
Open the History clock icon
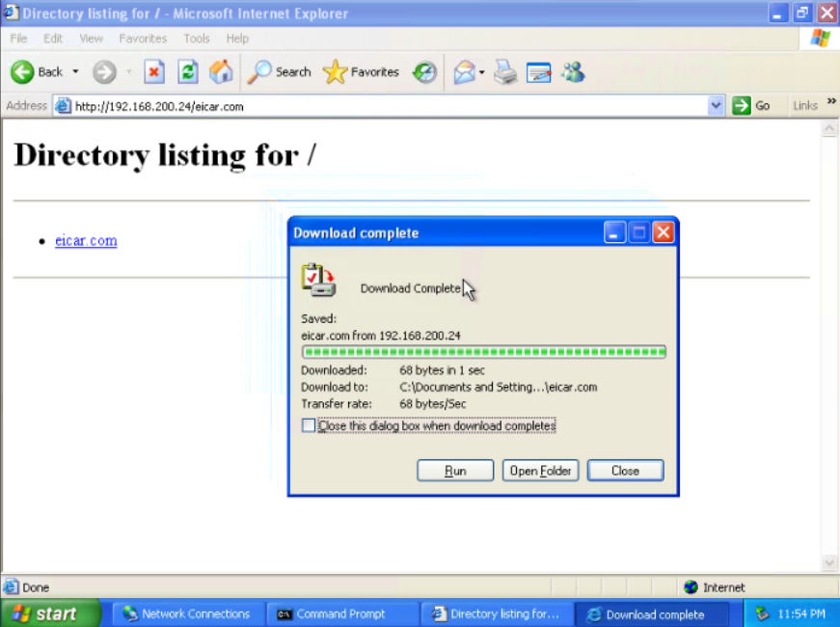point(424,71)
